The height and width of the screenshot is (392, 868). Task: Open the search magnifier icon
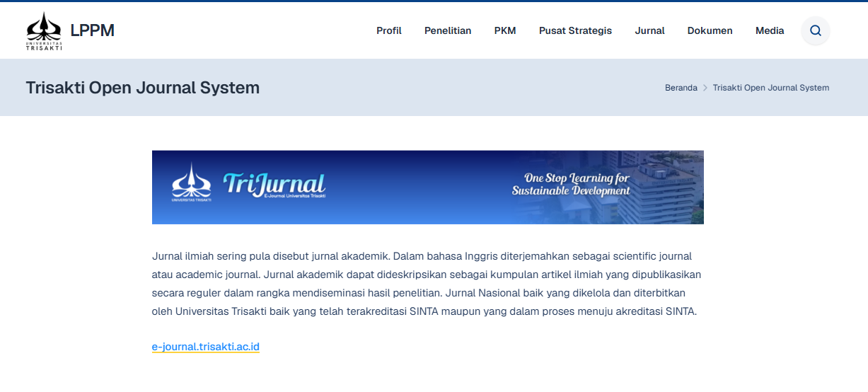pyautogui.click(x=816, y=30)
